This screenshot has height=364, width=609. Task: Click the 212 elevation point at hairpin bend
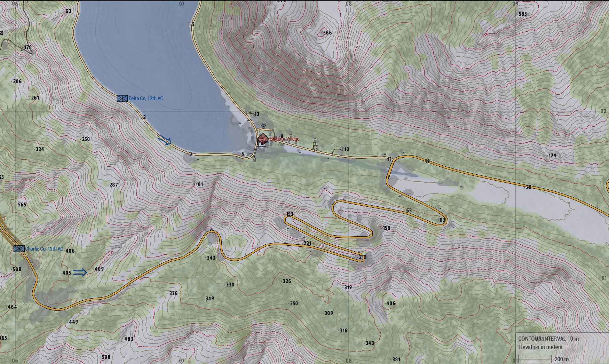pos(362,258)
